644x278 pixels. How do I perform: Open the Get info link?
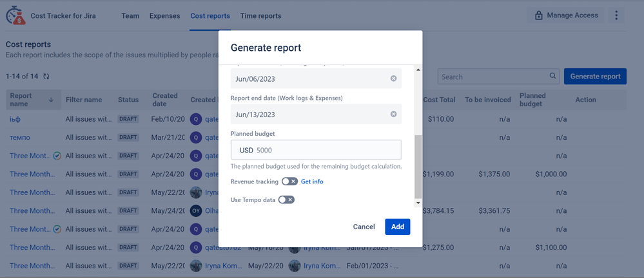click(x=312, y=181)
